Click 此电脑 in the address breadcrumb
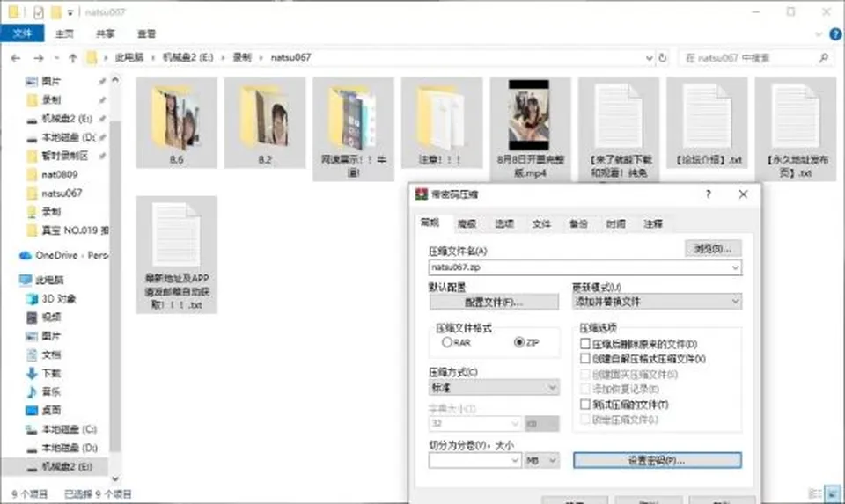 click(129, 58)
